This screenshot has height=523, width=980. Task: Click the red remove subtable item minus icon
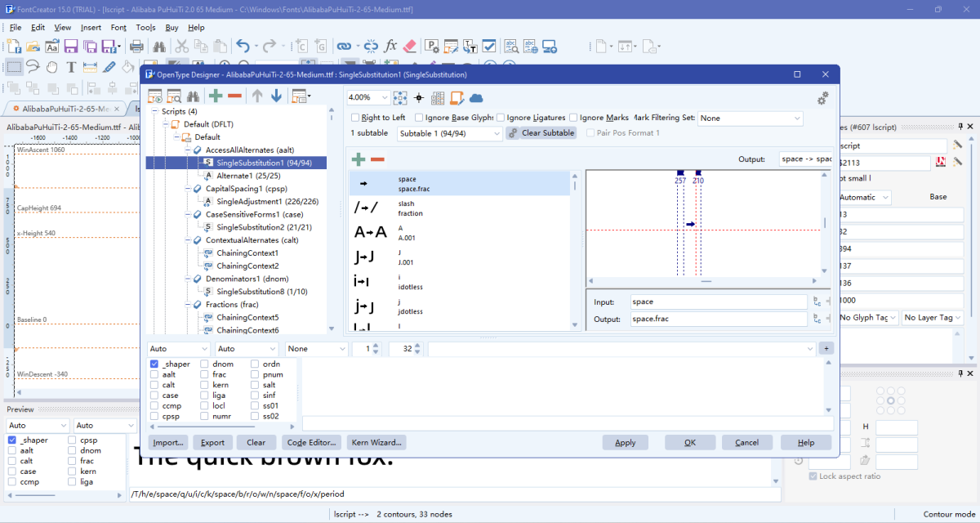point(377,159)
